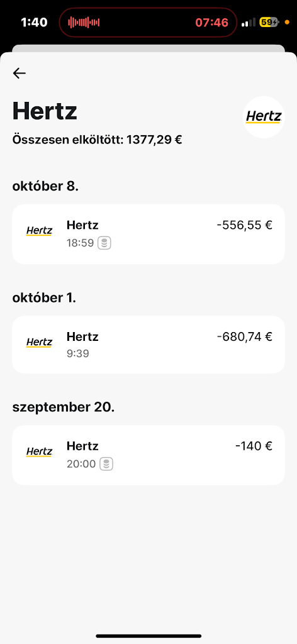Tap the cellular signal bars icon
The width and height of the screenshot is (297, 644).
click(x=248, y=22)
